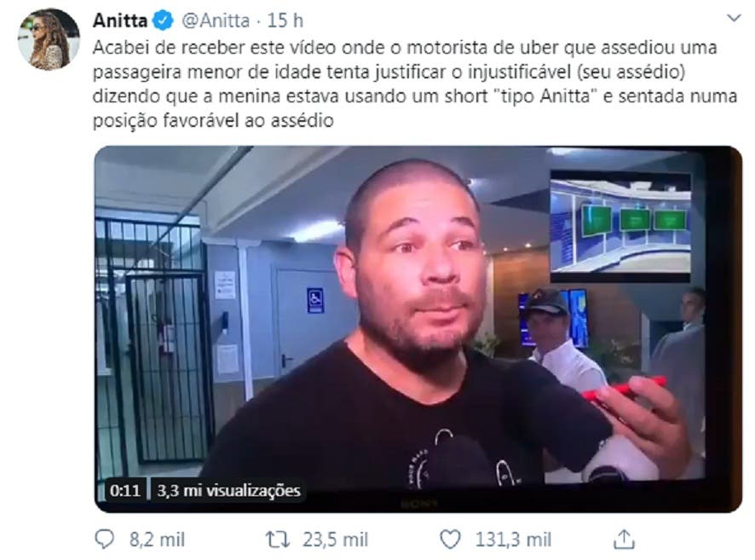Expand the tweet options chevron
Screen dimensions: 755x560
coord(734,18)
